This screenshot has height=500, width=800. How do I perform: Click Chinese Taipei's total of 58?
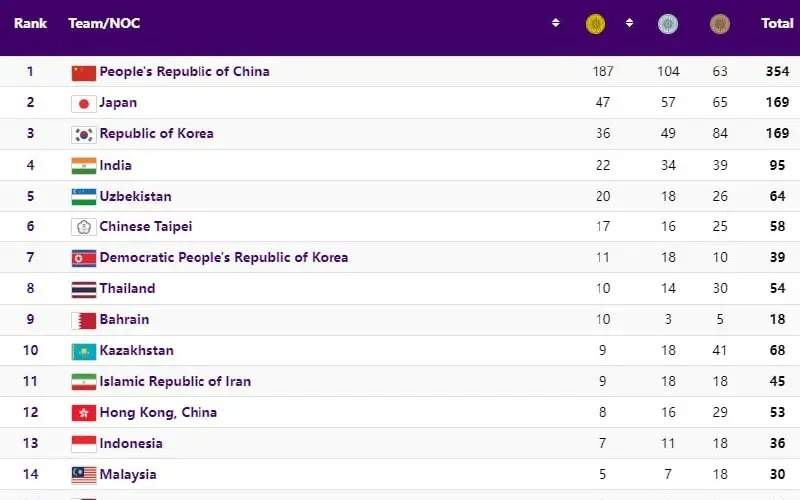click(x=777, y=227)
